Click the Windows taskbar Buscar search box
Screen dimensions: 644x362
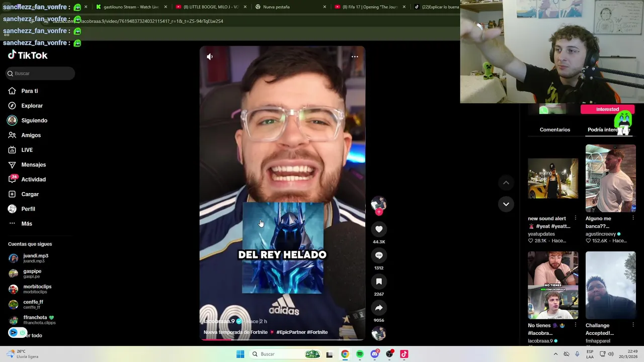(285, 354)
